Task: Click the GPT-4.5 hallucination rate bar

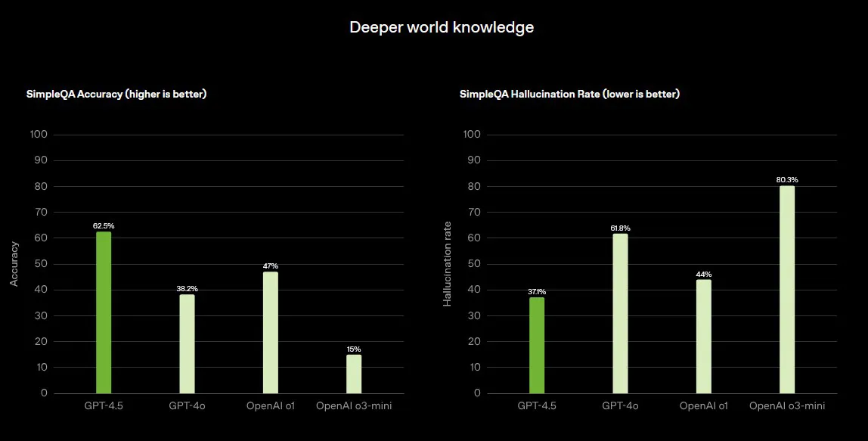Action: point(537,345)
